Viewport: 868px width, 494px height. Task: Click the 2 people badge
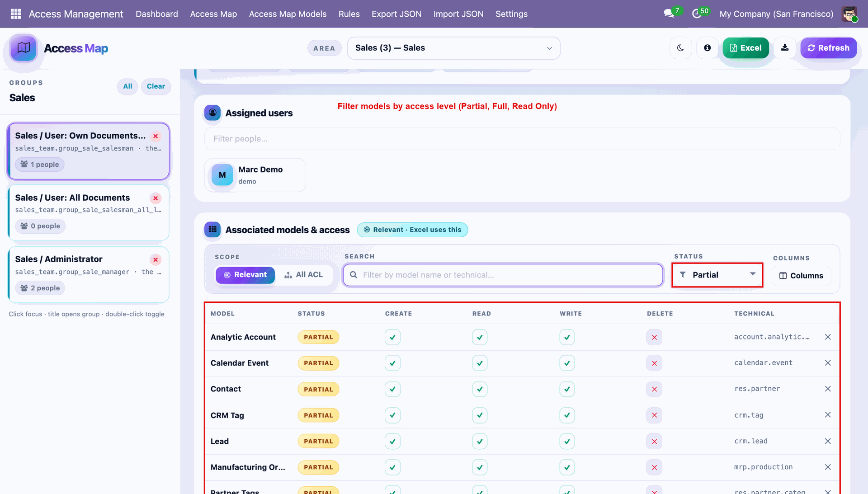40,288
